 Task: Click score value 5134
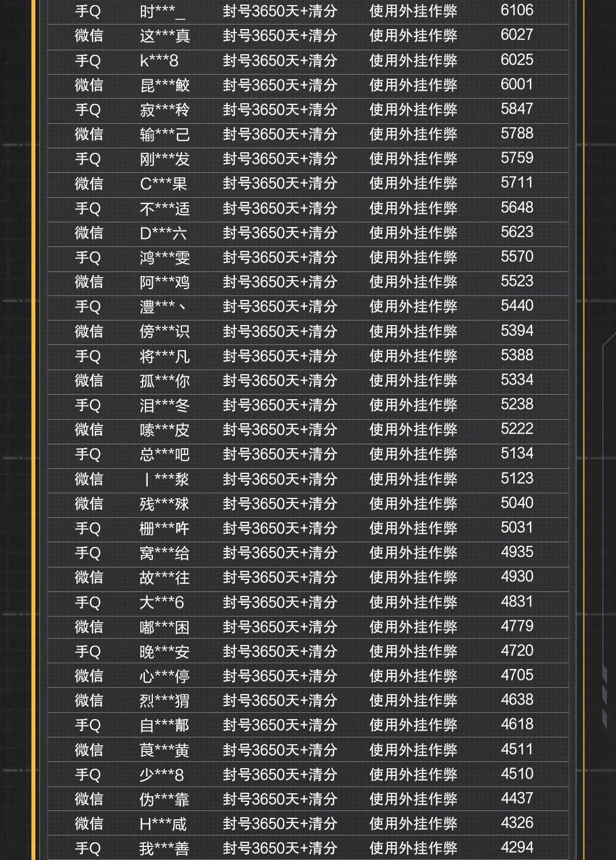coord(517,453)
